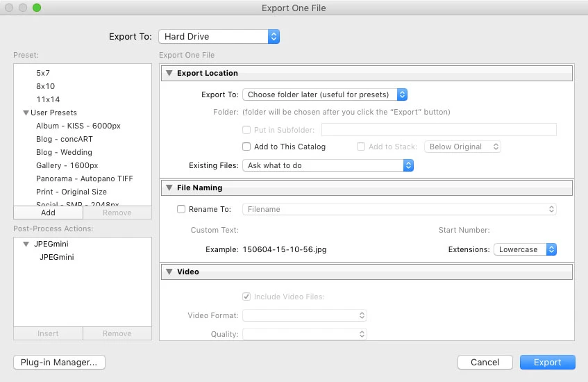
Task: Collapse the User Presets tree group
Action: point(26,113)
